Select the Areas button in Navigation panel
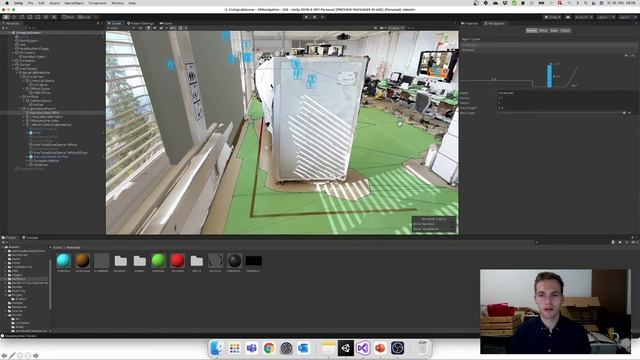The height and width of the screenshot is (360, 640). tap(543, 31)
